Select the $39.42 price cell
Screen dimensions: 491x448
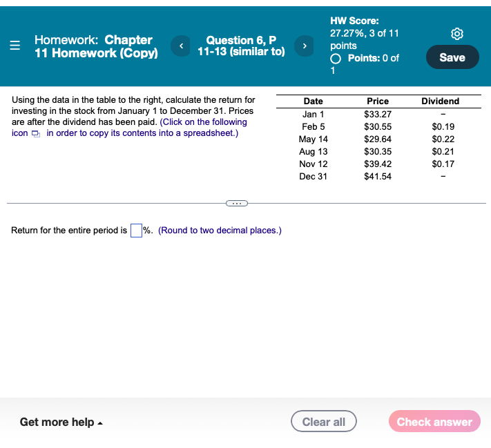pos(378,164)
